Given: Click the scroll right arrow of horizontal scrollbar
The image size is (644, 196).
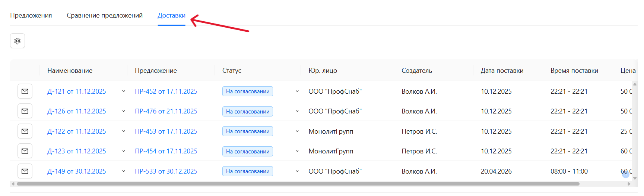Looking at the screenshot, I should (x=629, y=184).
